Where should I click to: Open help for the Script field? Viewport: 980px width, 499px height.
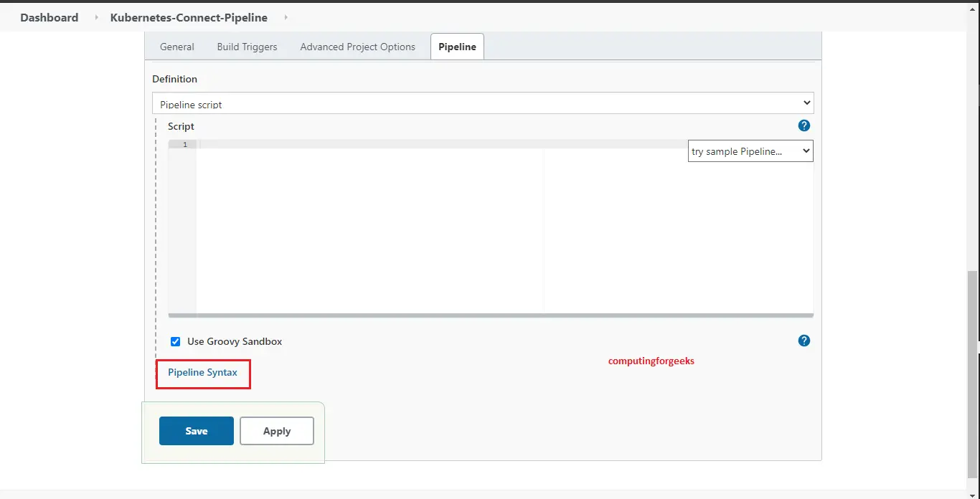click(804, 125)
